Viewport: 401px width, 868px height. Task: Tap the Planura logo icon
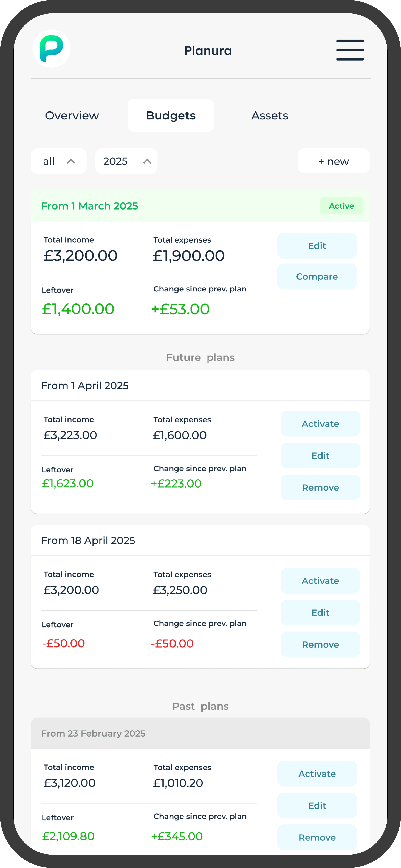tap(52, 48)
